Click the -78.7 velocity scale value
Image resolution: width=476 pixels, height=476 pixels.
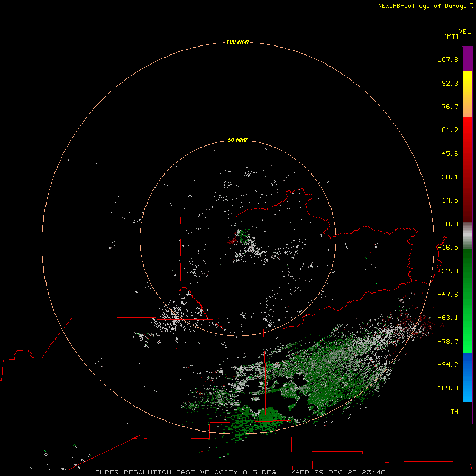coord(448,342)
